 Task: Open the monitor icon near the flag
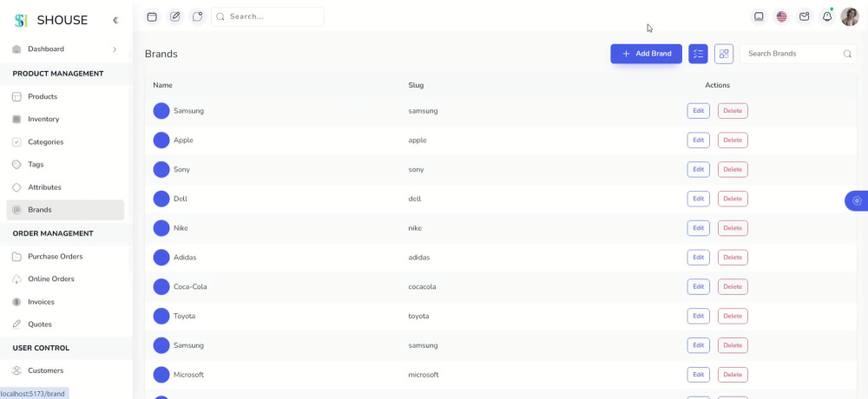coord(759,16)
